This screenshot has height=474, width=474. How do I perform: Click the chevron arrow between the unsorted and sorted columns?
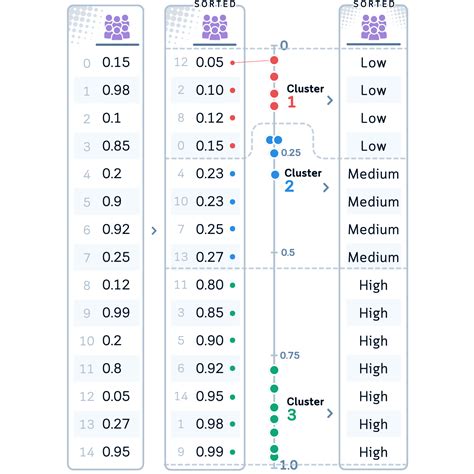coord(154,231)
